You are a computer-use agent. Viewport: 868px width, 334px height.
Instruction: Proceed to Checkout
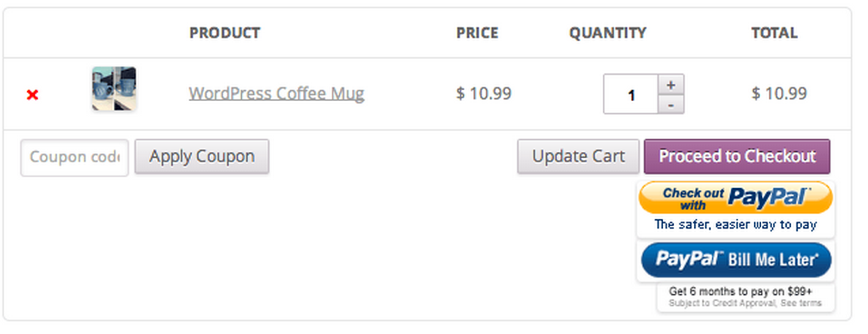pos(737,157)
